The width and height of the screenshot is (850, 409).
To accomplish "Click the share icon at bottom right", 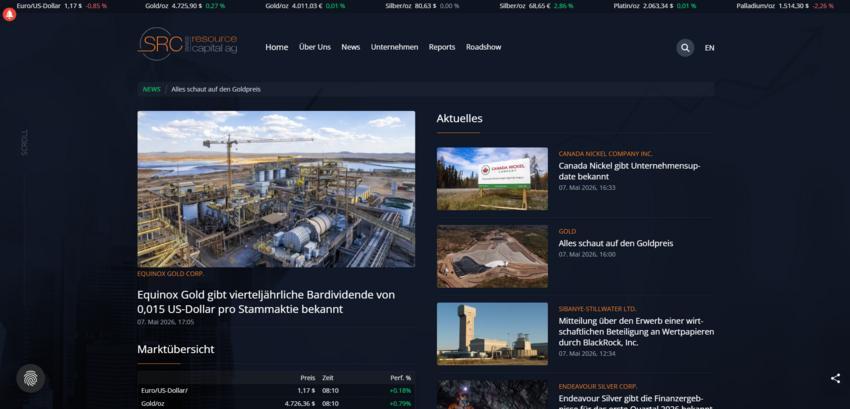I will click(835, 379).
